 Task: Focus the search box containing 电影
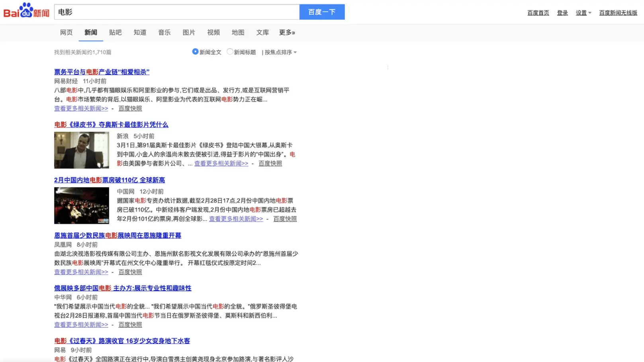(177, 12)
